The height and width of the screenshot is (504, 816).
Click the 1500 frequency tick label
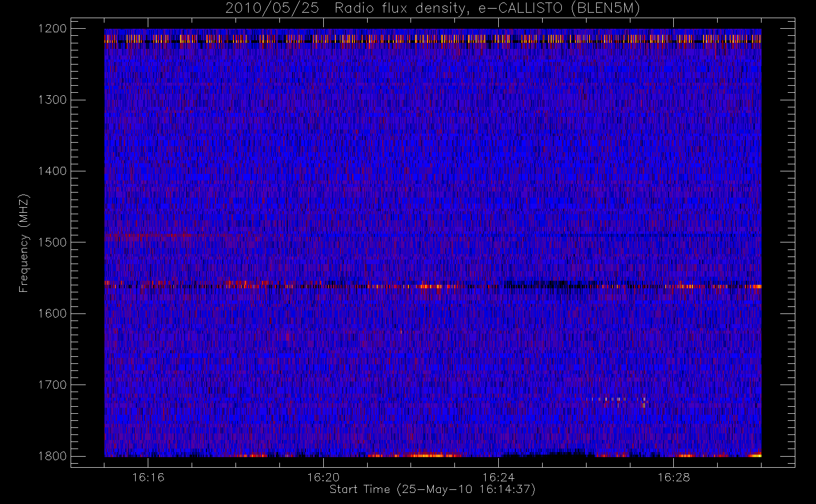[x=52, y=242]
